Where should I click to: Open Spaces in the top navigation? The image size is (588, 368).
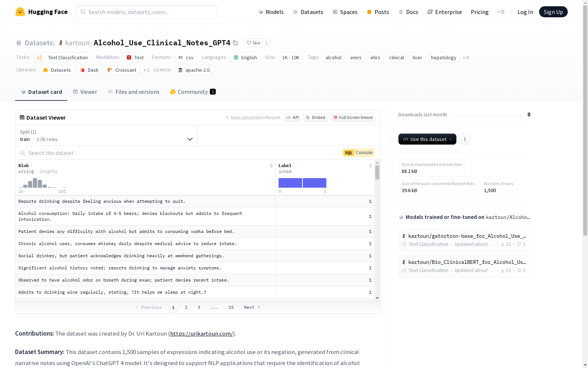tap(345, 12)
